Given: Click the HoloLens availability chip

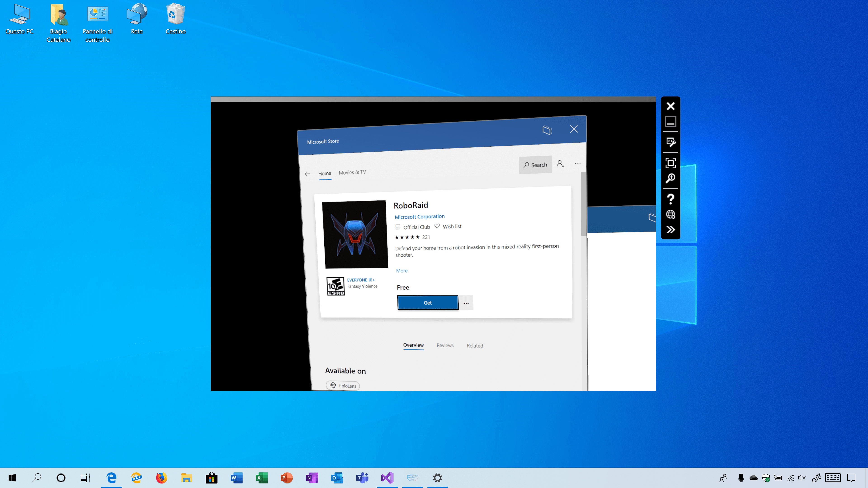Looking at the screenshot, I should (343, 386).
